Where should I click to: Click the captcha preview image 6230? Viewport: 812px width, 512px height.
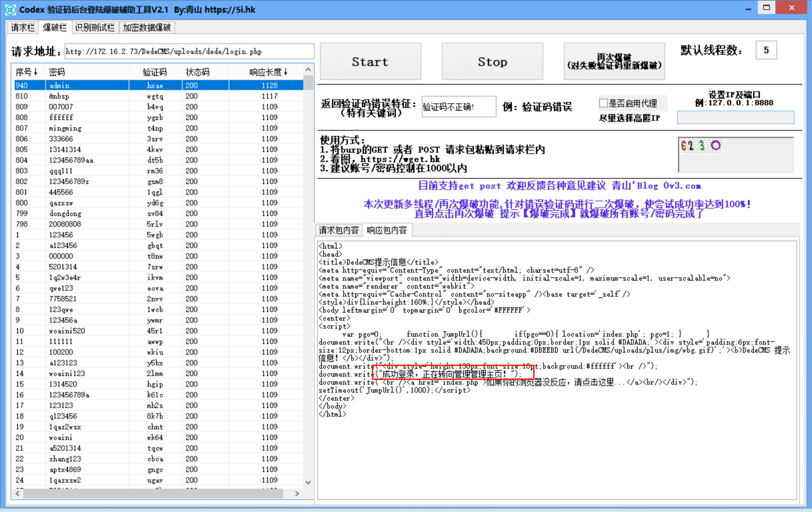pyautogui.click(x=701, y=146)
